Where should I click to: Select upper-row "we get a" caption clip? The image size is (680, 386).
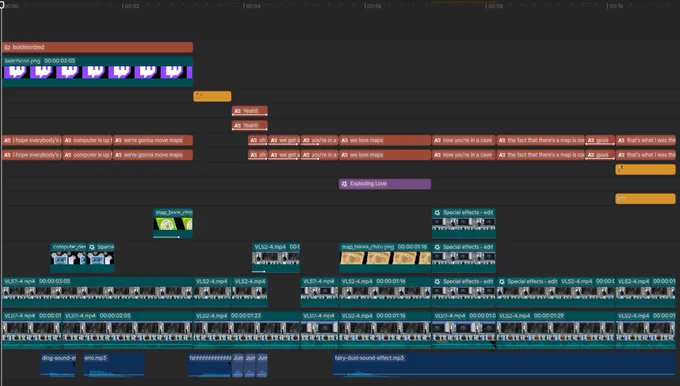[284, 141]
